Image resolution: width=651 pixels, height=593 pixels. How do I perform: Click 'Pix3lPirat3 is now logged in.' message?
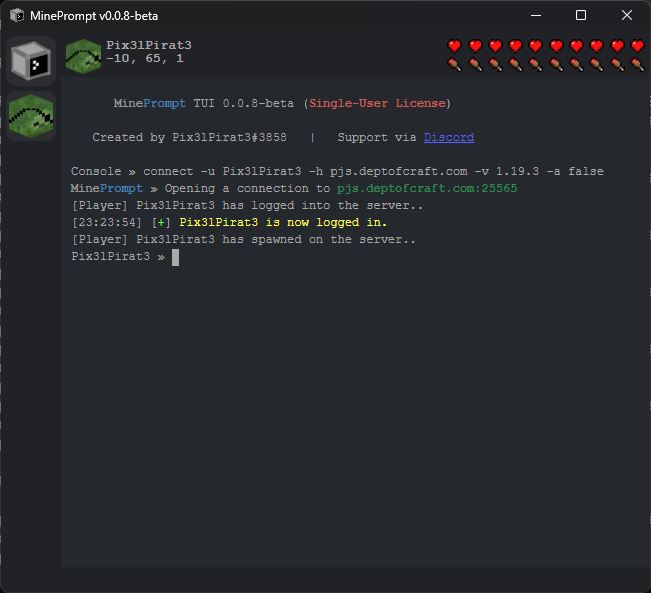click(x=283, y=223)
